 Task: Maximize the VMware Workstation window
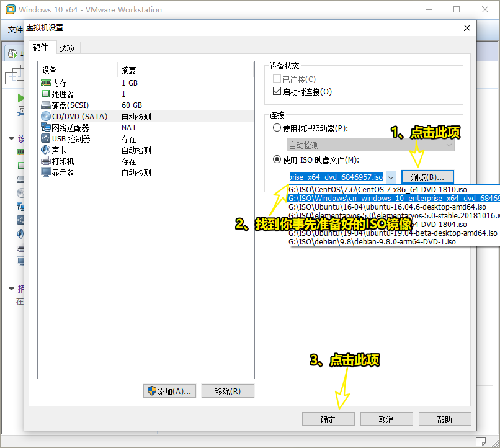tap(457, 9)
